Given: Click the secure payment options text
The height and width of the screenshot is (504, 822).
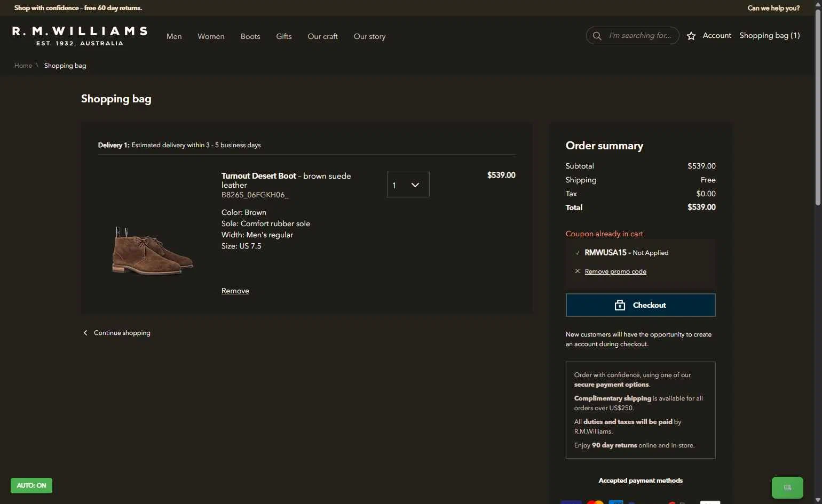Looking at the screenshot, I should 612,385.
